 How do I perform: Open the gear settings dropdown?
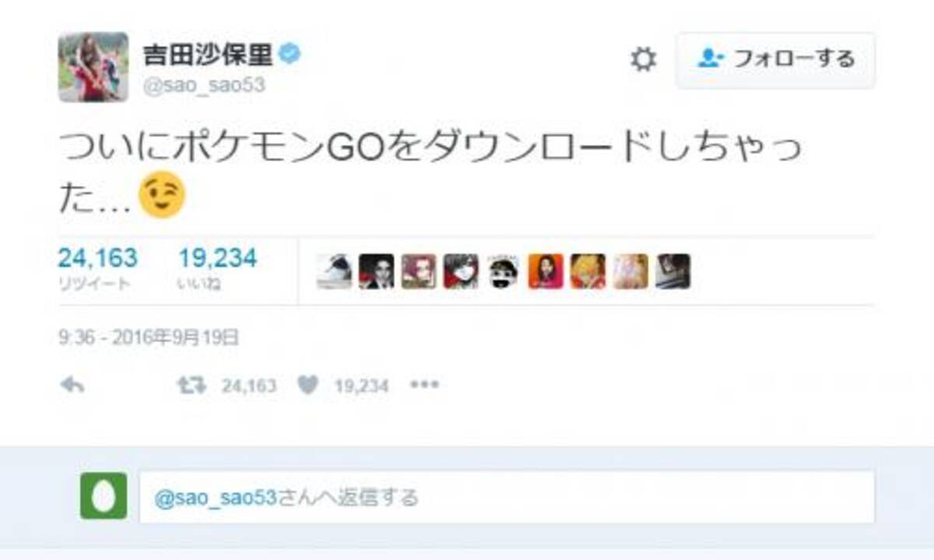(643, 60)
